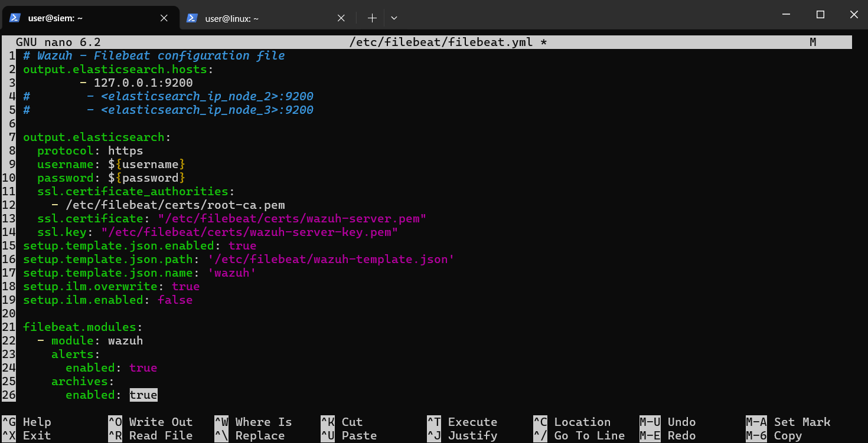Switch to the user@siem tab

click(x=83, y=18)
